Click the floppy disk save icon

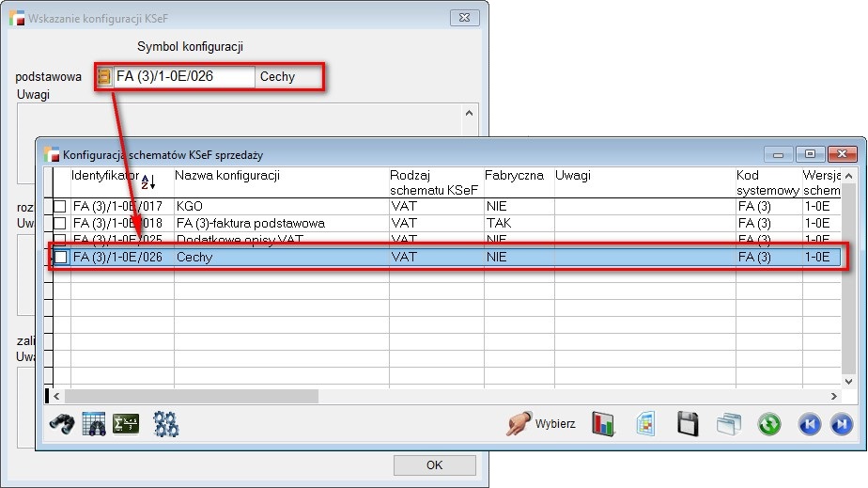click(x=688, y=424)
